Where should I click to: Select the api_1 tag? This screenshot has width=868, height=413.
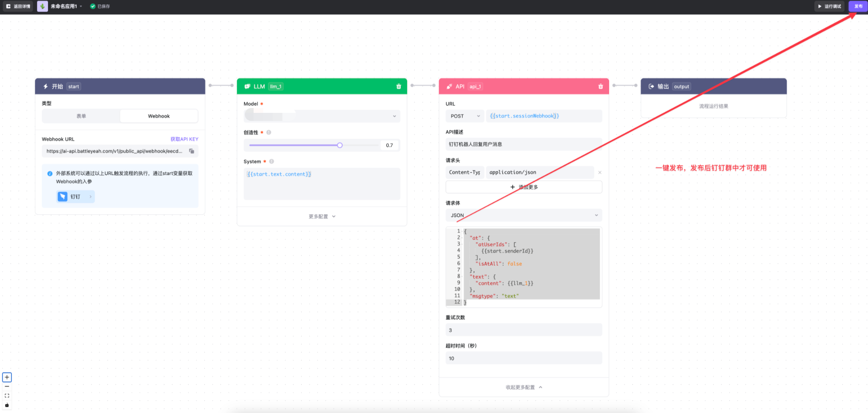(x=475, y=86)
